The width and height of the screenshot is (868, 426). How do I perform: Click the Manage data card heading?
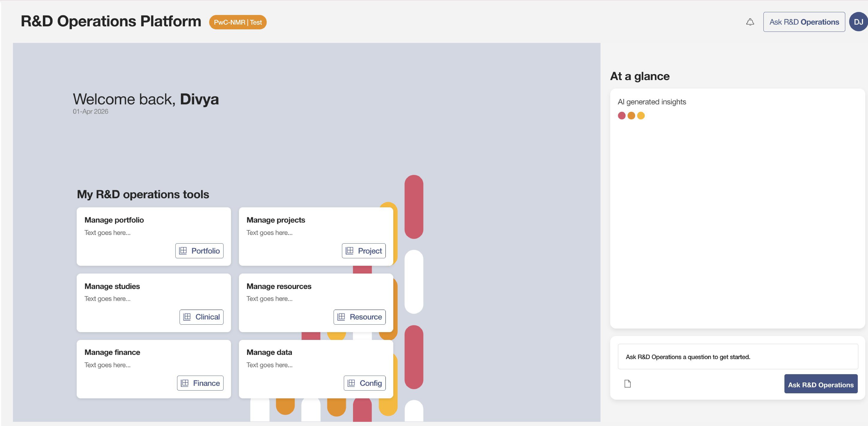click(x=269, y=352)
